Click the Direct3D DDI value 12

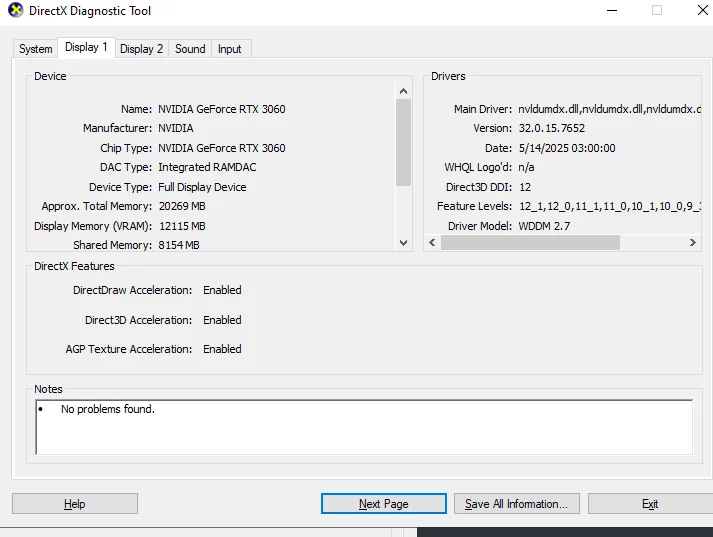tap(525, 187)
